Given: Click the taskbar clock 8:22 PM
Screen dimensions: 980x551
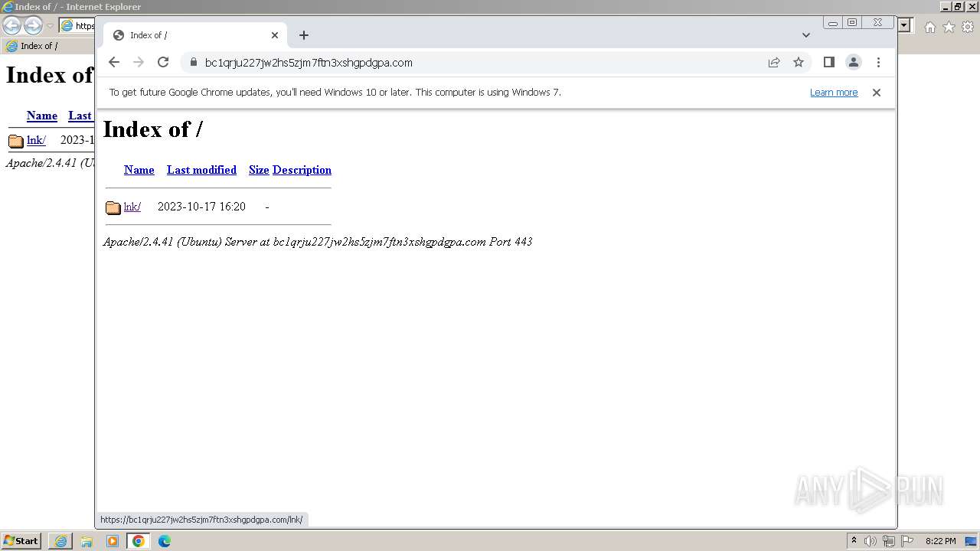Looking at the screenshot, I should pos(940,541).
